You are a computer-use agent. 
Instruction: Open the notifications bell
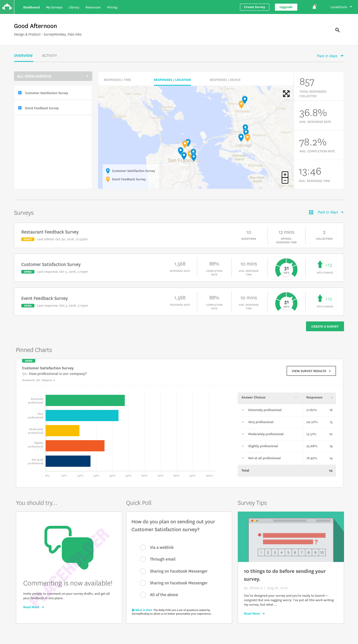tap(314, 7)
